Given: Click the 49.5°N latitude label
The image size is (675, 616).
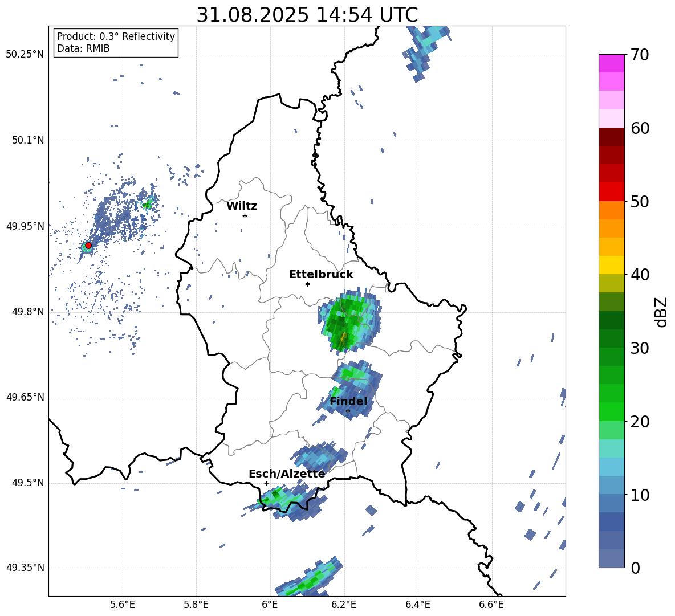Looking at the screenshot, I should point(28,483).
